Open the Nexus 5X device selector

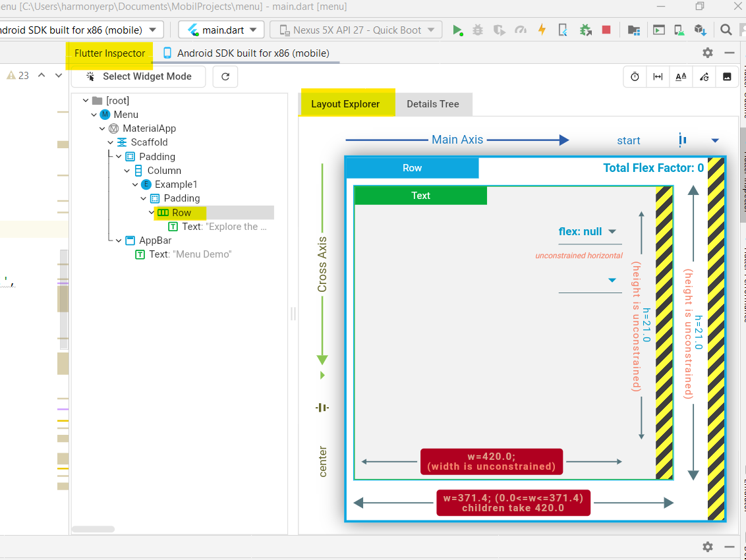tap(356, 29)
